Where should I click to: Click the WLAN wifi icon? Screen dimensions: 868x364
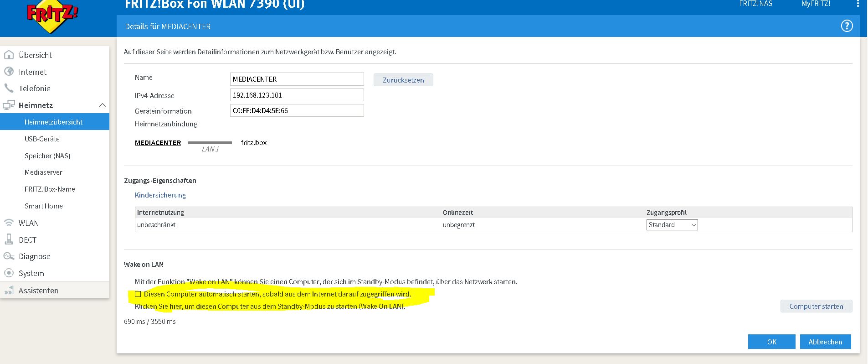(x=9, y=223)
